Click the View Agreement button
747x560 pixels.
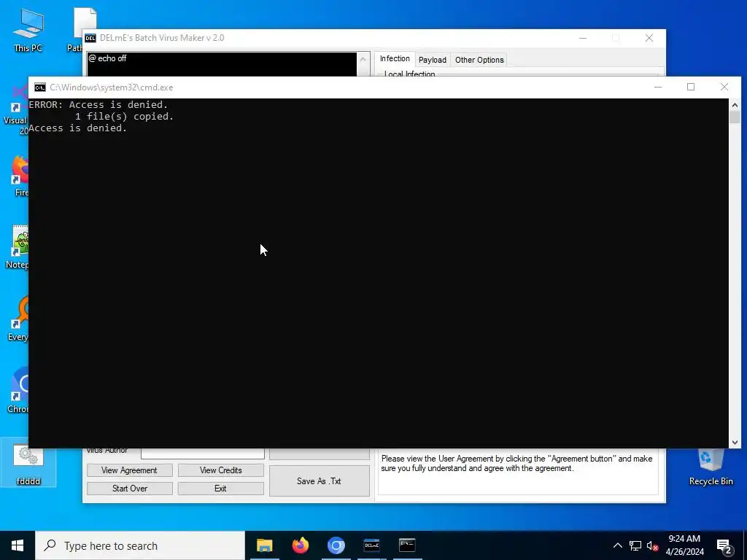pos(130,470)
